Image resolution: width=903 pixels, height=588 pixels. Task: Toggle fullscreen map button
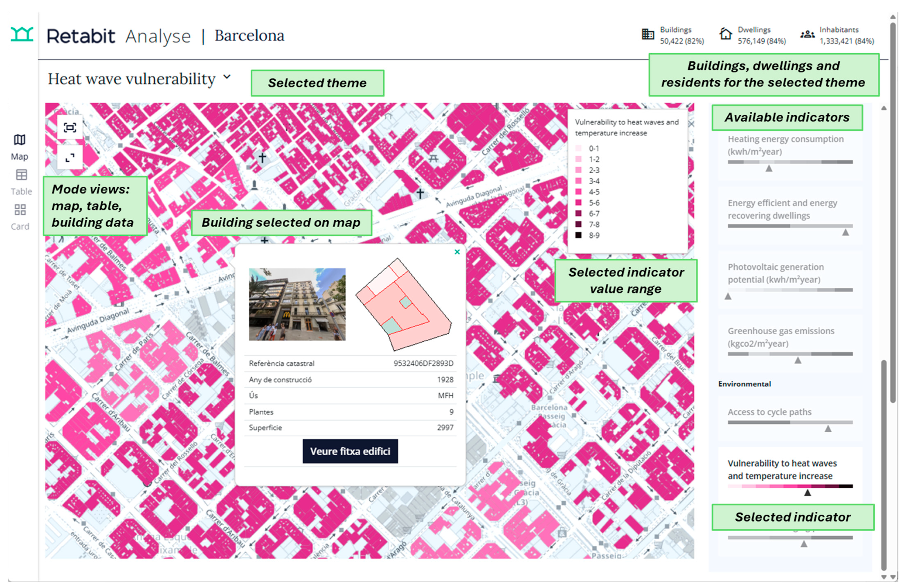click(x=70, y=157)
